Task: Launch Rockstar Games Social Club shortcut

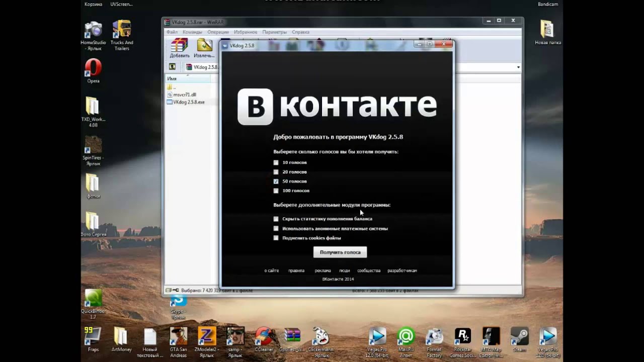Action: pyautogui.click(x=462, y=343)
